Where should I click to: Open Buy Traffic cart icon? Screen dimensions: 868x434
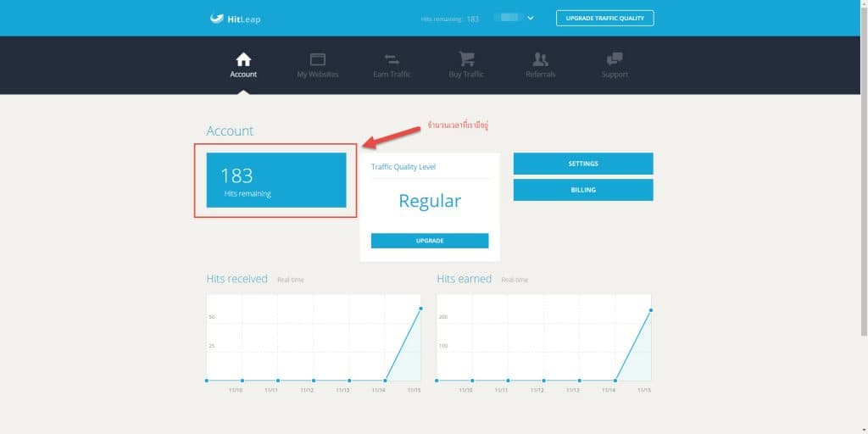[x=466, y=59]
